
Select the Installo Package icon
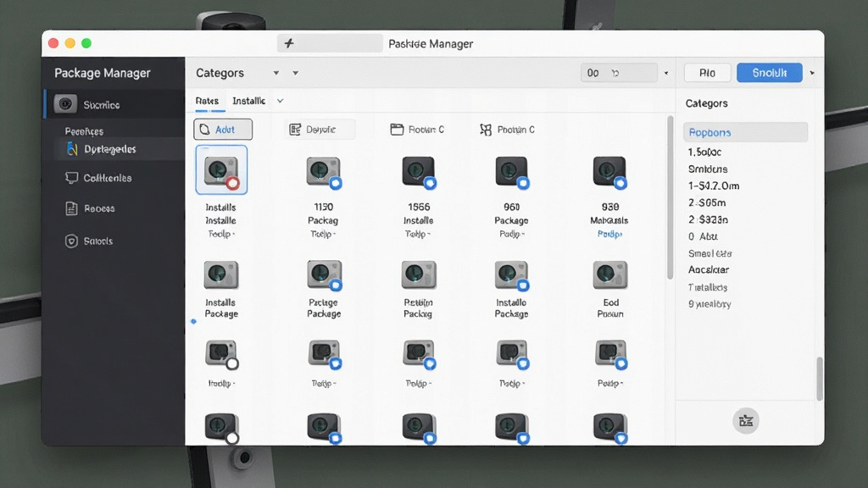pos(511,275)
